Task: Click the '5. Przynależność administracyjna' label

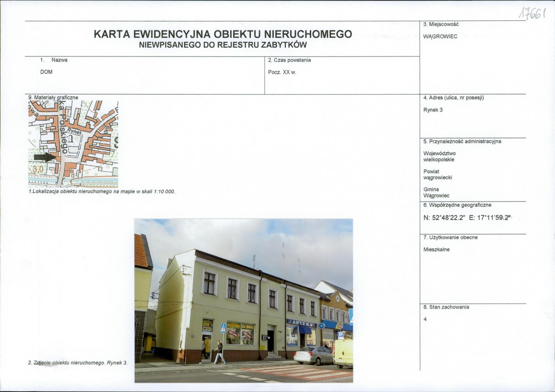Action: coord(462,141)
